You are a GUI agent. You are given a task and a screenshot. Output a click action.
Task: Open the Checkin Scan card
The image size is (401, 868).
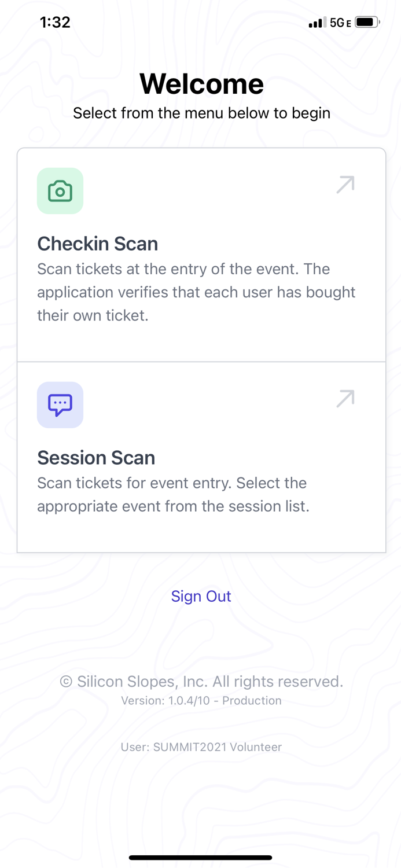click(201, 255)
